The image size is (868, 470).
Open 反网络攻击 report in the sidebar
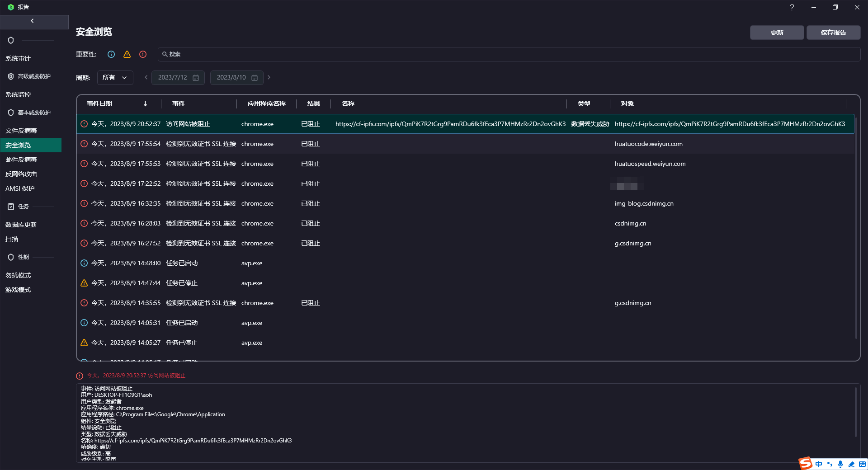point(21,174)
